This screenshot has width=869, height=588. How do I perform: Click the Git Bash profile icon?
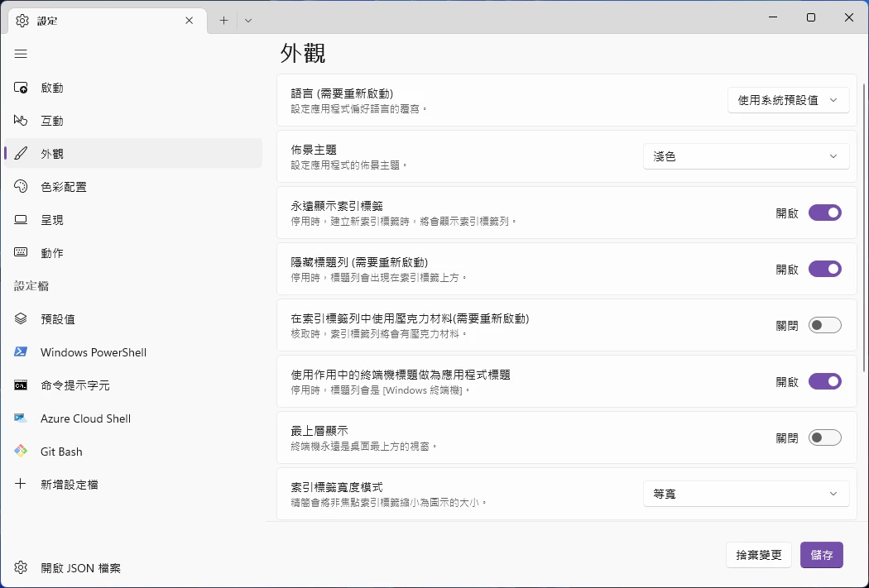(21, 452)
